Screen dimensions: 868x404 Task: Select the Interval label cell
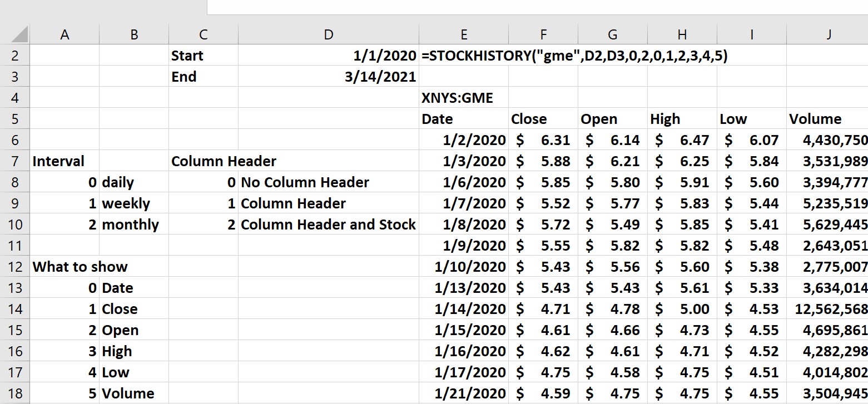point(58,161)
